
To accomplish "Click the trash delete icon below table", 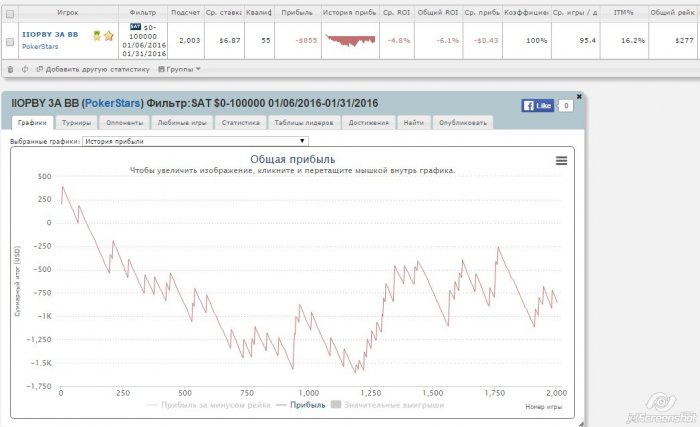I will (x=10, y=69).
